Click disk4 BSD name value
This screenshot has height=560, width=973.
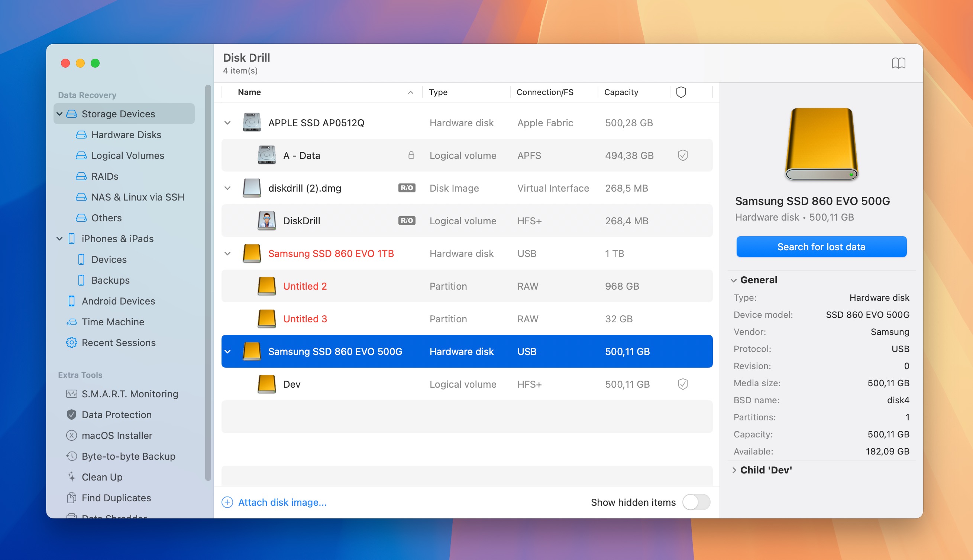(x=898, y=400)
